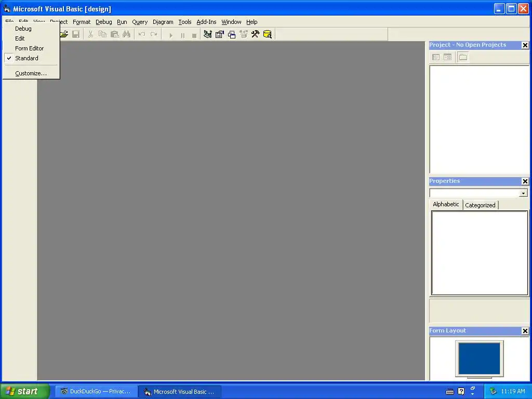Close the Project explorer panel

pos(525,45)
